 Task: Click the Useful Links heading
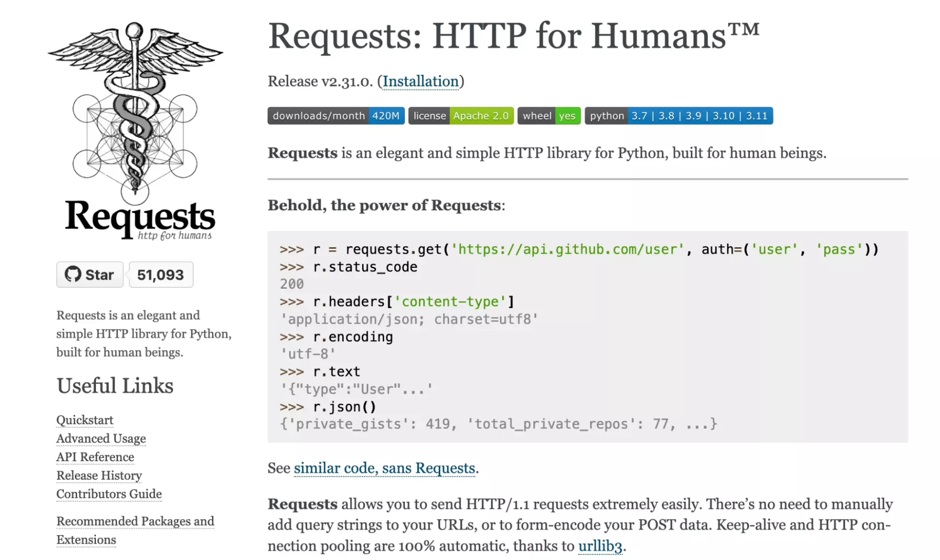tap(114, 386)
